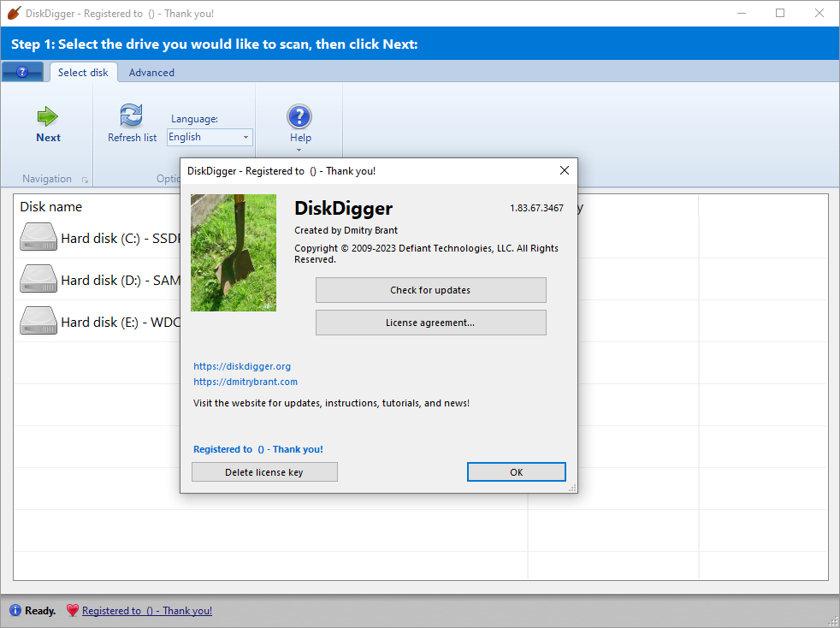Viewport: 840px width, 628px height.
Task: Click the Disk name column header
Action: click(50, 207)
